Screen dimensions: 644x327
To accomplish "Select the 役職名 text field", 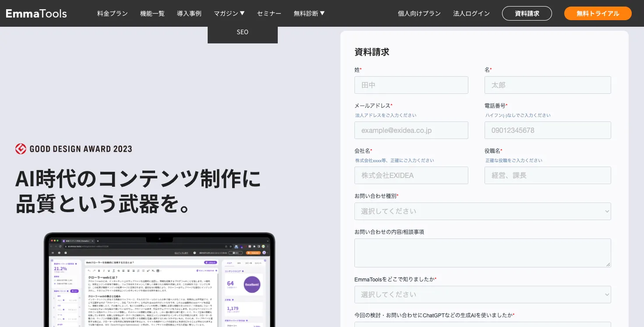I will point(548,175).
